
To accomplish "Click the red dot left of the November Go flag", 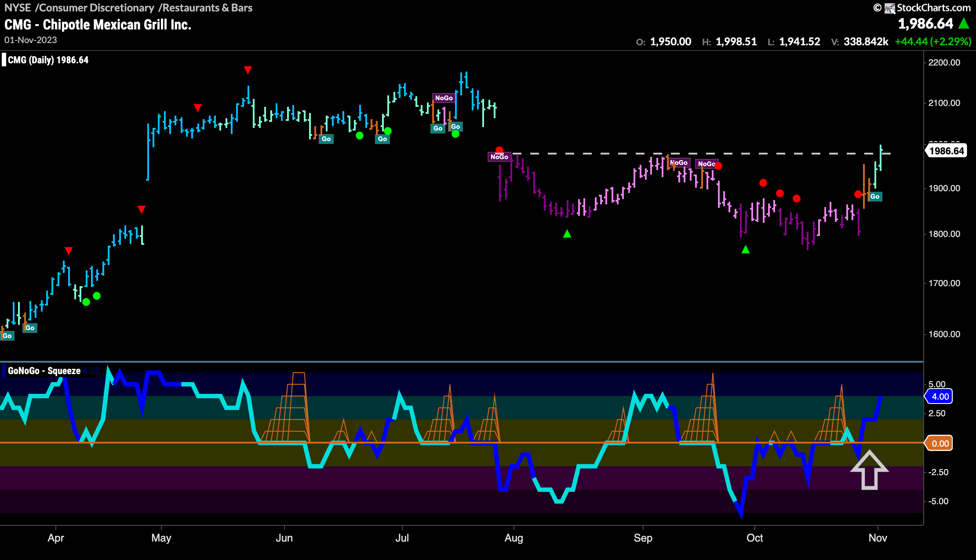I will click(858, 194).
